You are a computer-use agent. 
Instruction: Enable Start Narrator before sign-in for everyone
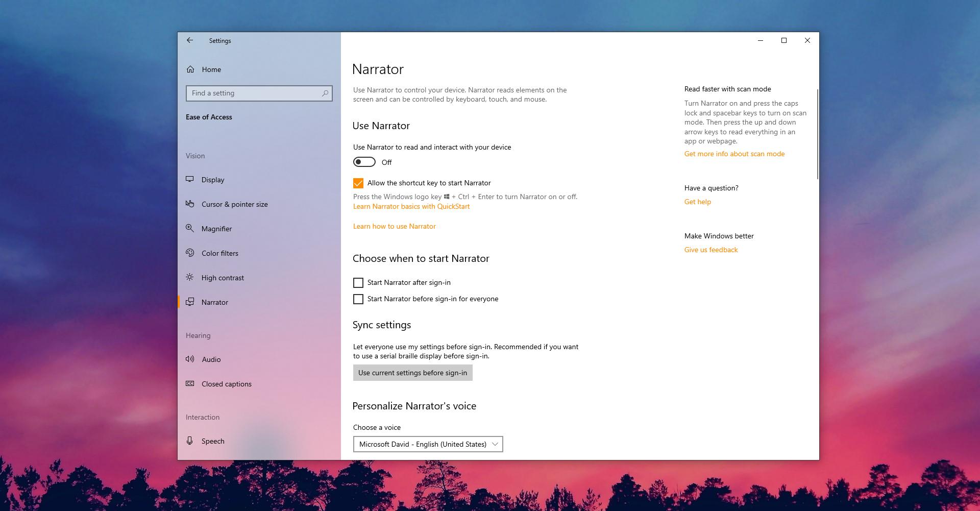click(x=358, y=299)
